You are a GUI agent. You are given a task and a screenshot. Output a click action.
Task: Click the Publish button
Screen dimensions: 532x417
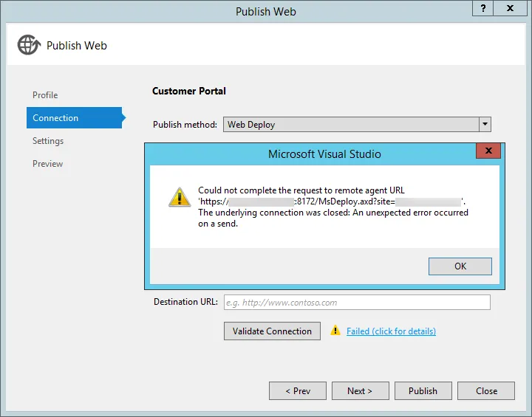423,390
